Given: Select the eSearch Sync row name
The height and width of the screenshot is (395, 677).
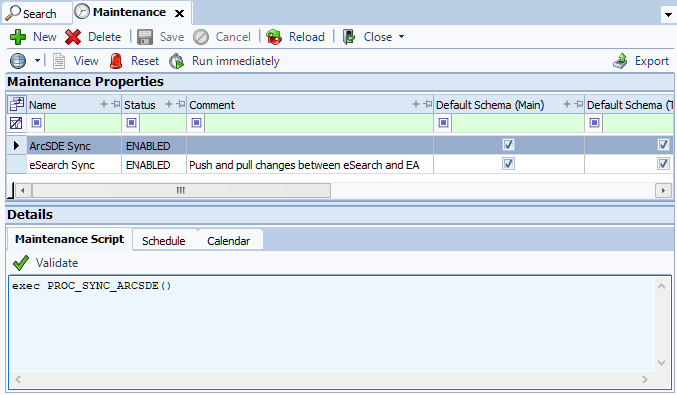Looking at the screenshot, I should pos(62,165).
